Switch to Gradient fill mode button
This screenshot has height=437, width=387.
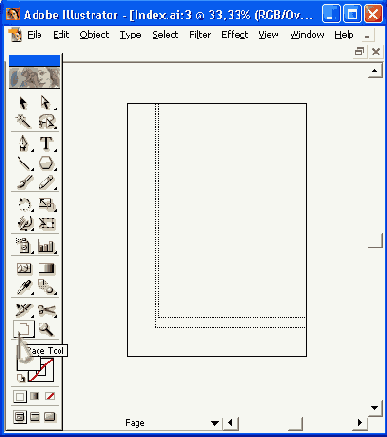point(35,396)
